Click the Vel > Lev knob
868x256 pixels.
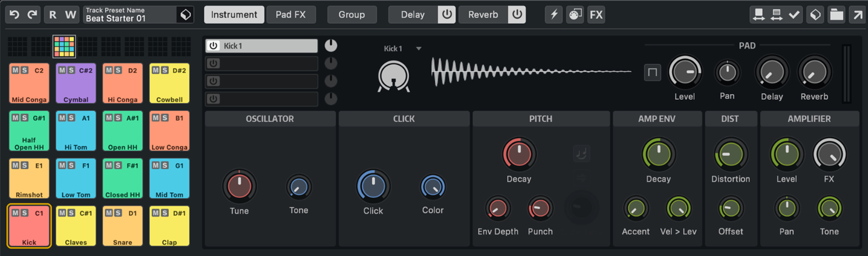tap(678, 209)
